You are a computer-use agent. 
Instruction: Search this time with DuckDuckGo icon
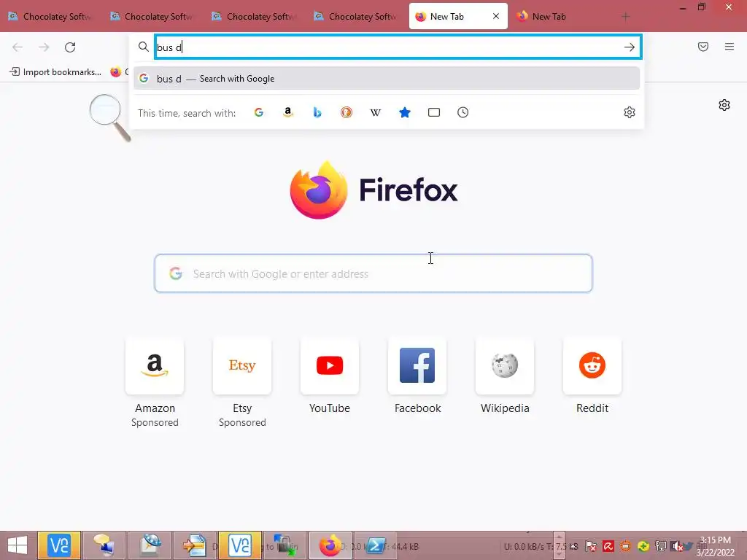347,112
